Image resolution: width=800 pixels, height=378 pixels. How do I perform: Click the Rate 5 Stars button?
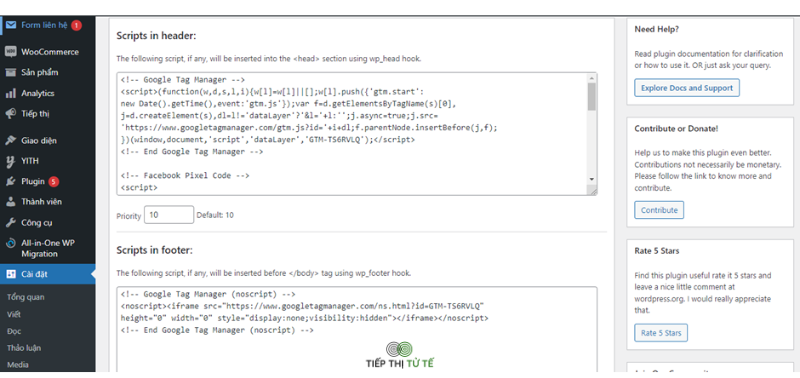pos(661,333)
